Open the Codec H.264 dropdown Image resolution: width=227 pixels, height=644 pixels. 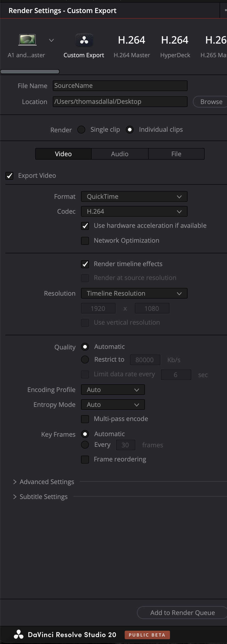pyautogui.click(x=134, y=212)
